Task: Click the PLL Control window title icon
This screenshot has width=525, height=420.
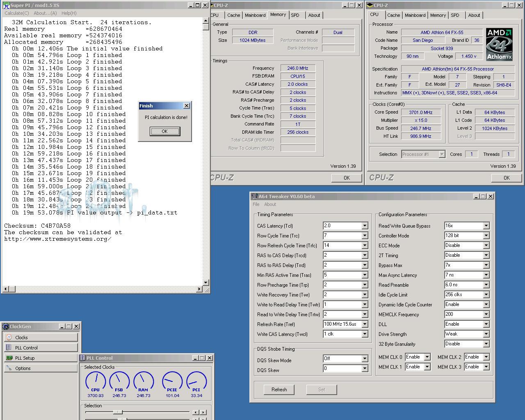Action: 82,358
